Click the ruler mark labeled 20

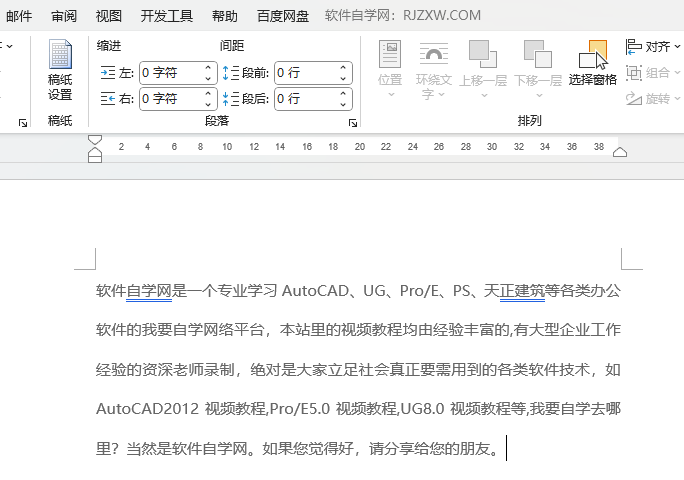tap(360, 147)
